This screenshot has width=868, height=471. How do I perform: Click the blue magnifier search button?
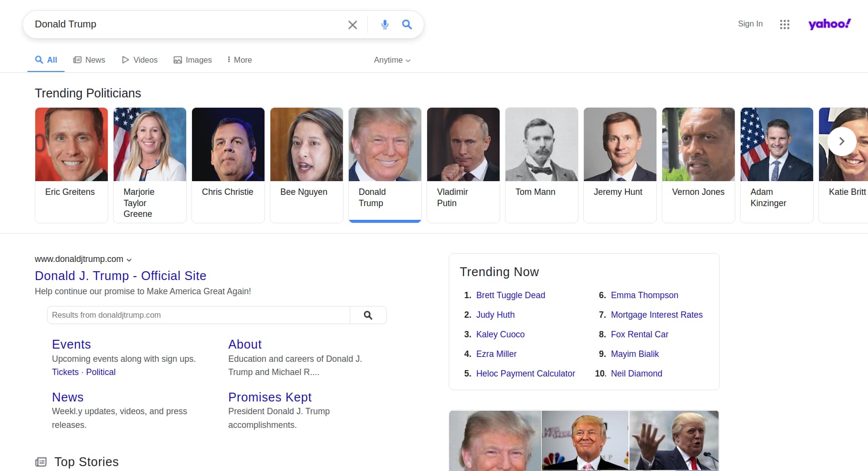coord(407,24)
